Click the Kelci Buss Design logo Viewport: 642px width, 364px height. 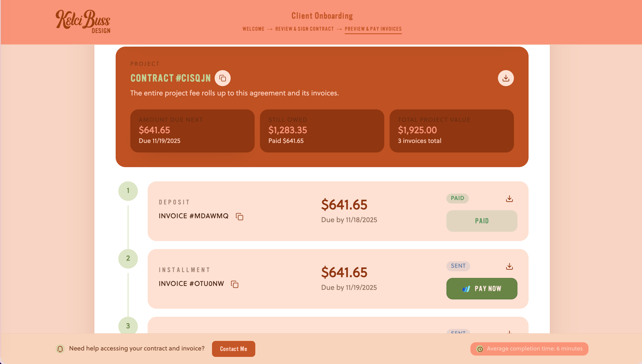[83, 22]
